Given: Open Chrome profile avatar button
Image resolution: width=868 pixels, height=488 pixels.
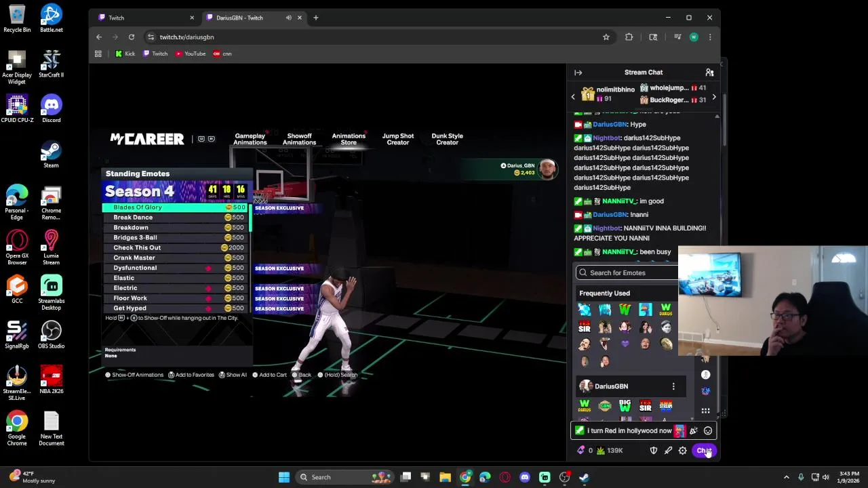Looking at the screenshot, I should pyautogui.click(x=694, y=37).
